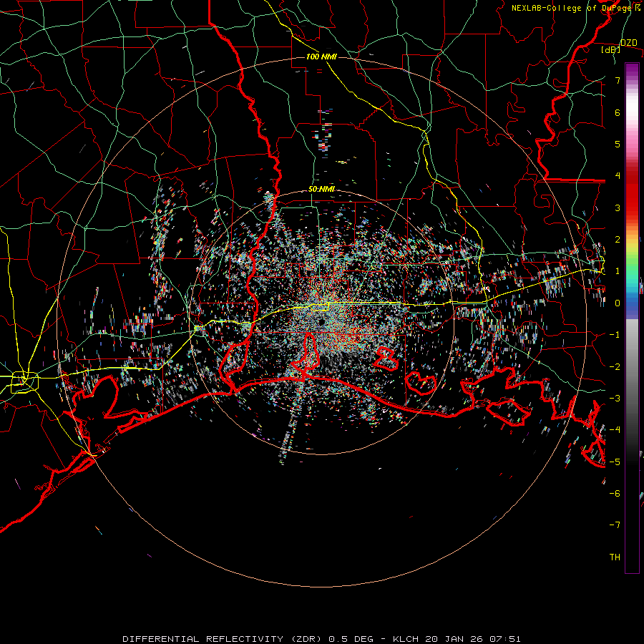644x644 pixels.
Task: Click the "6" tick label on the color scale
Action: tap(618, 112)
